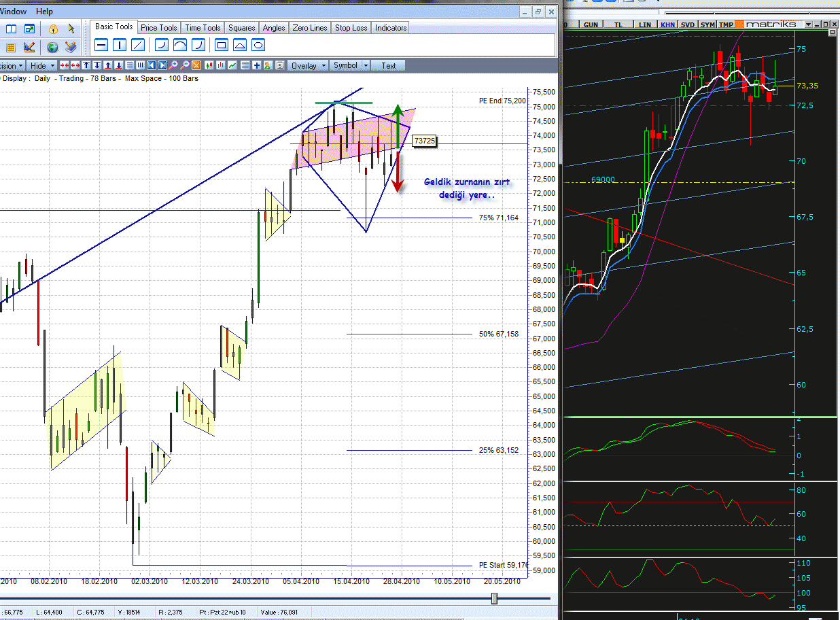Pick the triangle shape tool
This screenshot has width=840, height=620.
(240, 46)
